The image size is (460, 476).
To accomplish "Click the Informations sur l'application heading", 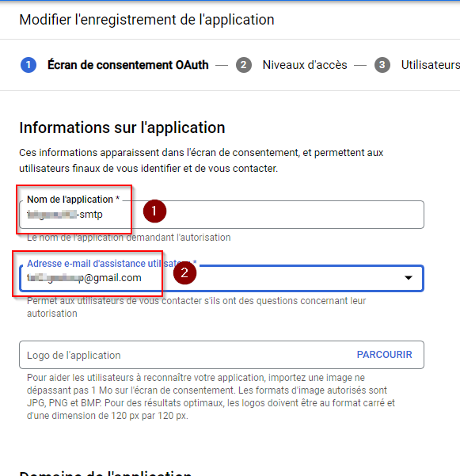I will click(x=122, y=128).
